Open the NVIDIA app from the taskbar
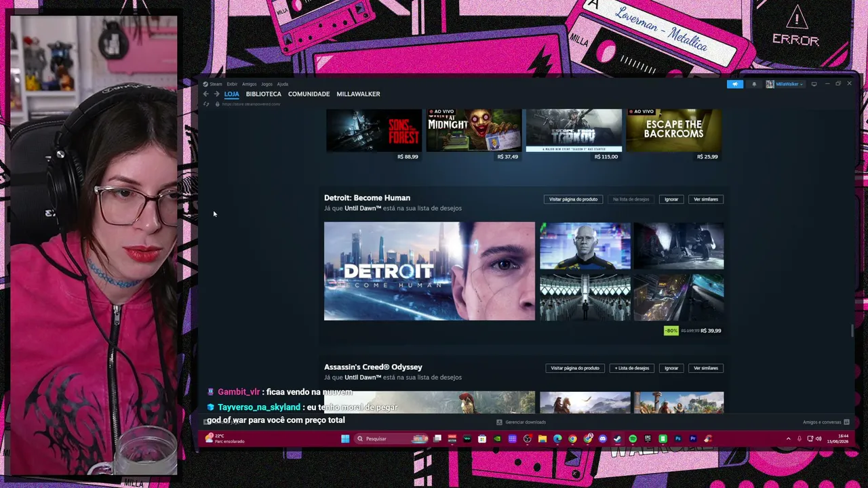868x488 pixels. coord(497,439)
